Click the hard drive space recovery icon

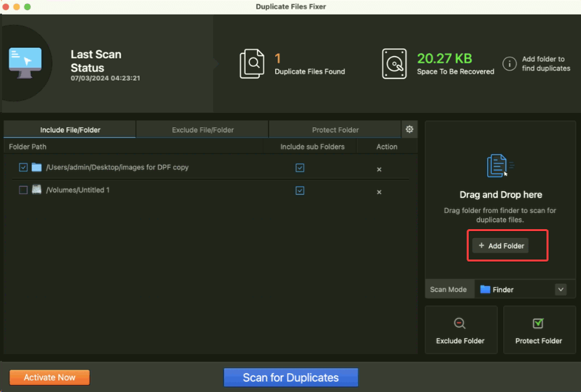(394, 64)
